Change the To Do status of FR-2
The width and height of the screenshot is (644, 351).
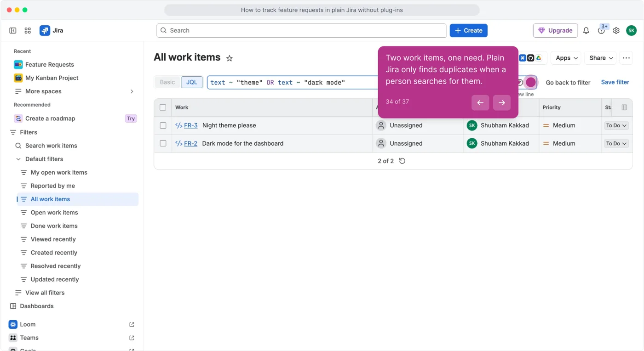tap(616, 143)
